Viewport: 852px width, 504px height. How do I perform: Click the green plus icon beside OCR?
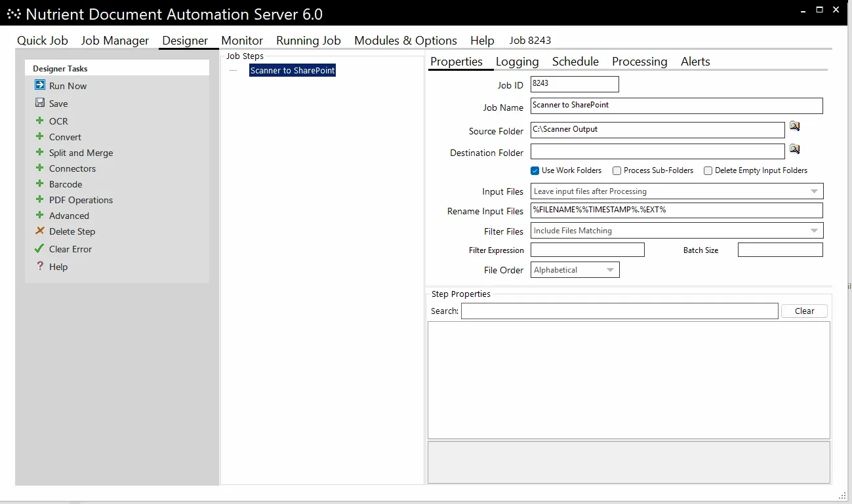(x=40, y=121)
